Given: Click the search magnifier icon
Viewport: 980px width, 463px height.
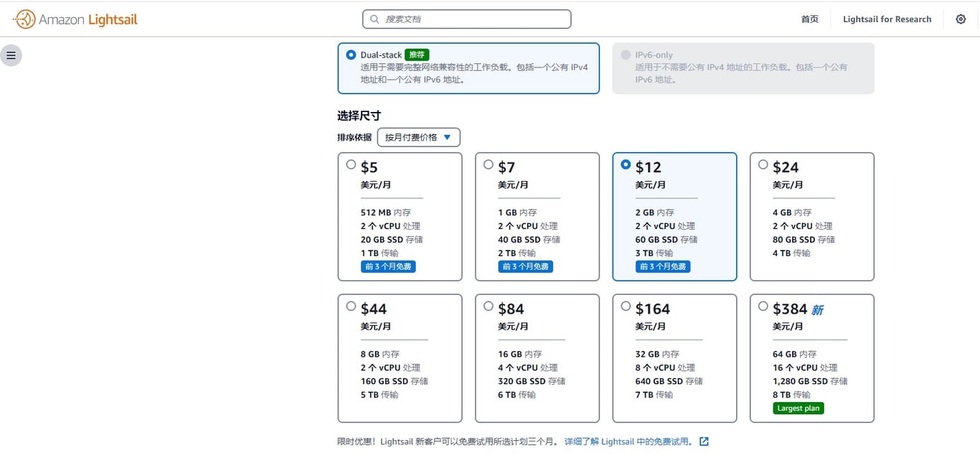Looking at the screenshot, I should point(374,19).
